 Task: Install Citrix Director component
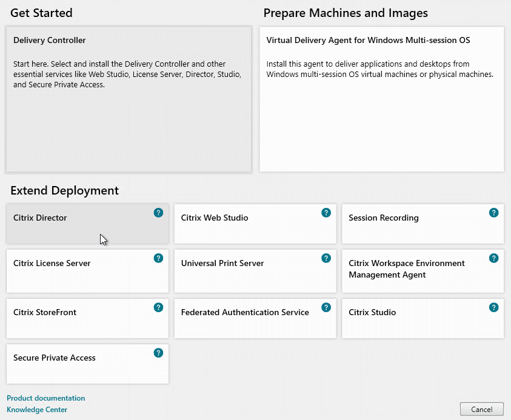click(87, 224)
